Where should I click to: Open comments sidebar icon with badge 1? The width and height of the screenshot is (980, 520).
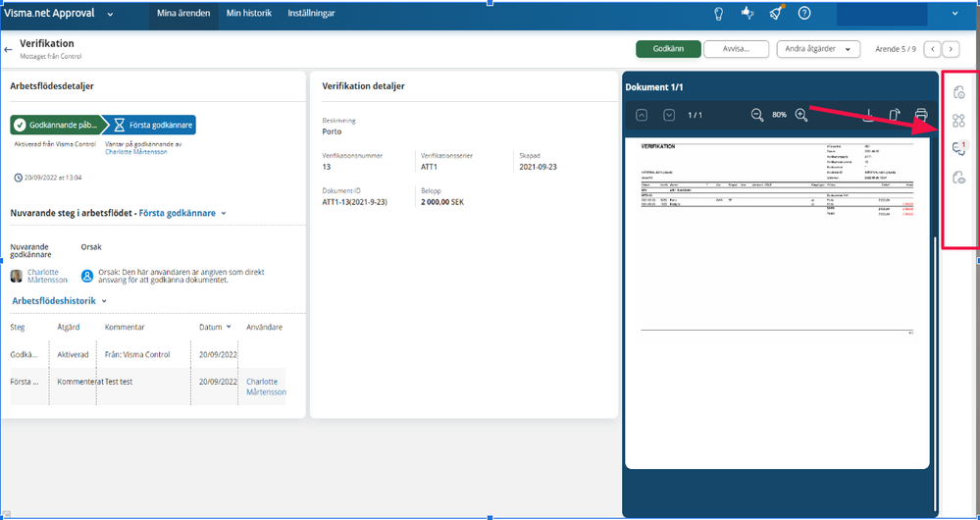958,148
